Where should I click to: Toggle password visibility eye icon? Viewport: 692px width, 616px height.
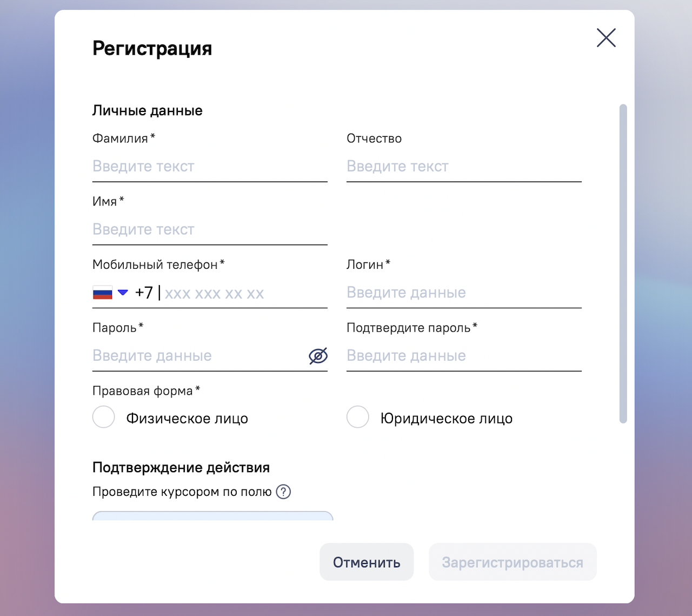pyautogui.click(x=318, y=356)
